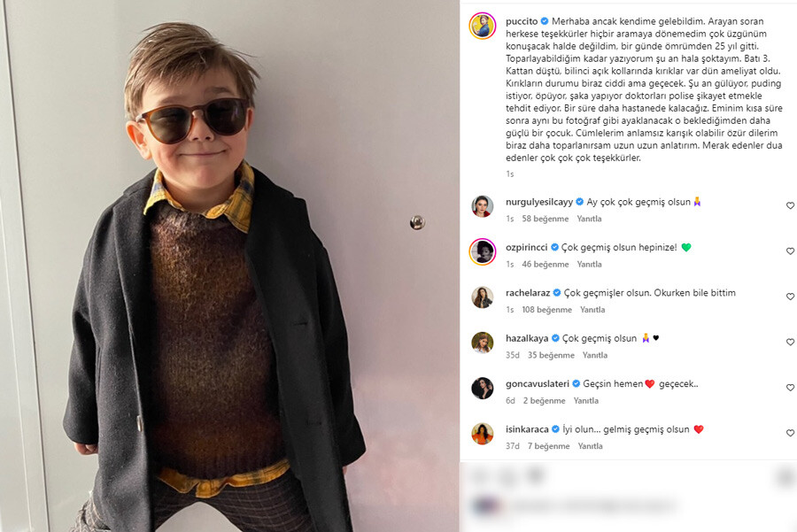Like hazalkaya's comment with heart icon
Image resolution: width=797 pixels, height=532 pixels.
[x=790, y=343]
